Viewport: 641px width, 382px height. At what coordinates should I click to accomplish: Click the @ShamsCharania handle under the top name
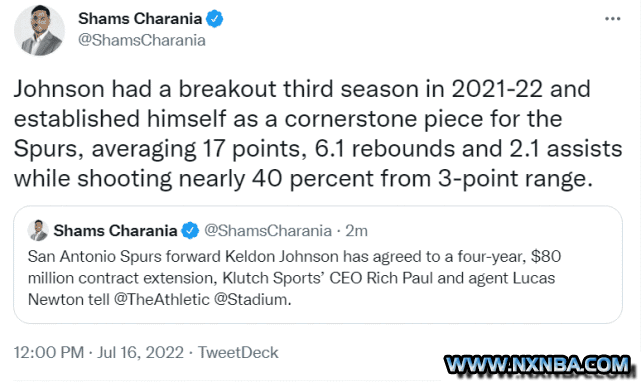141,40
